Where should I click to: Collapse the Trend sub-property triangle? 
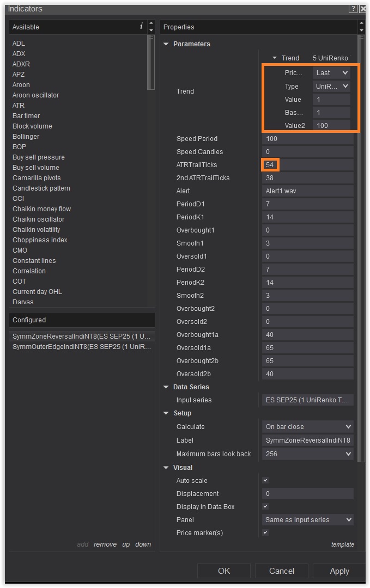(275, 58)
